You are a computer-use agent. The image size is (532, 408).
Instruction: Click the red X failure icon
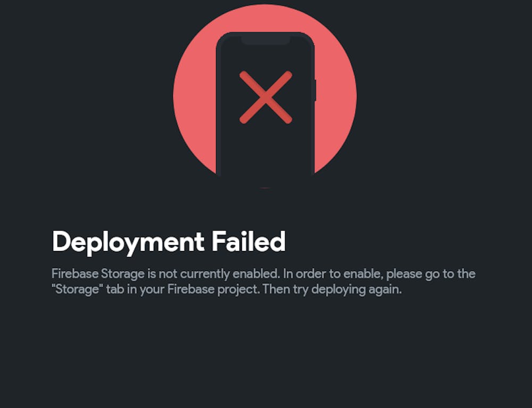pos(265,97)
